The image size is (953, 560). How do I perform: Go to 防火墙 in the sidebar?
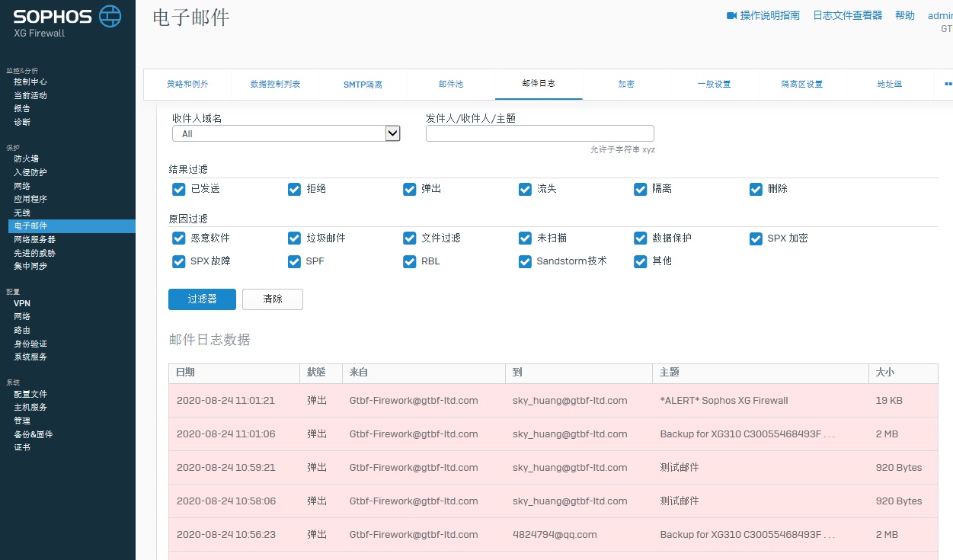[x=26, y=158]
